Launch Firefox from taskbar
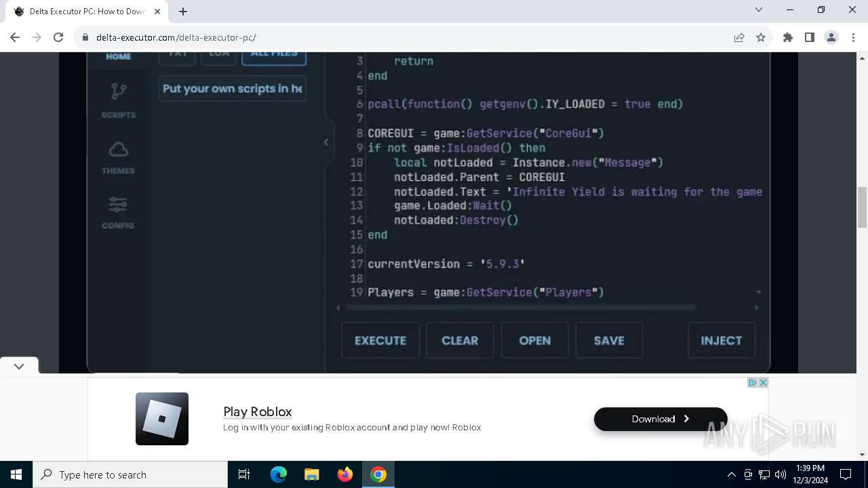868x488 pixels. pos(345,474)
